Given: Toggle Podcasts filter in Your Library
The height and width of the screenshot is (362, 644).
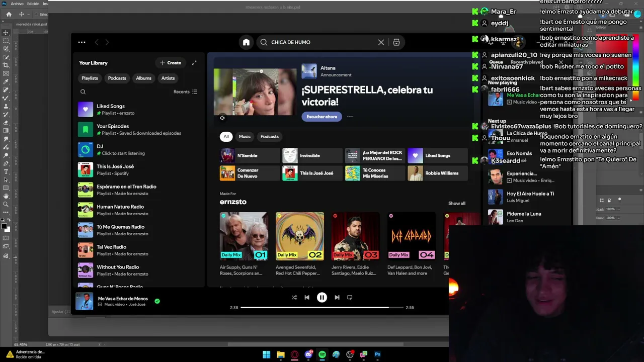Looking at the screenshot, I should (x=117, y=78).
